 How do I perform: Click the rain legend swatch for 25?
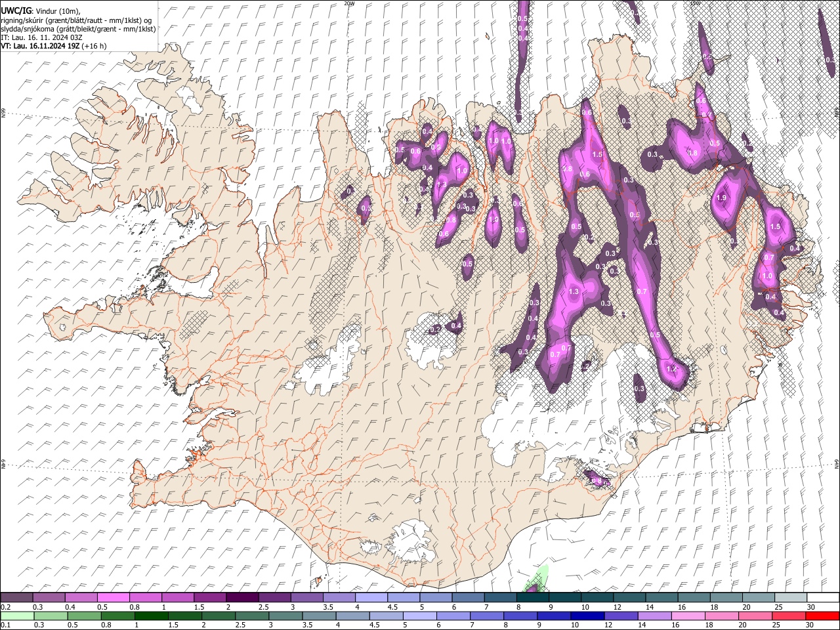tap(788, 616)
